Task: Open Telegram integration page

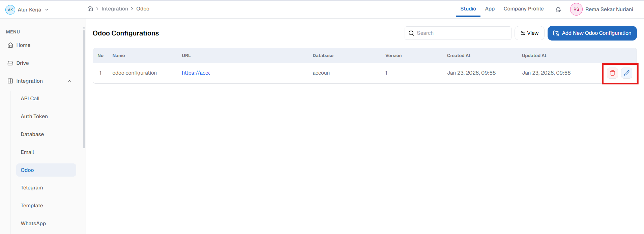Action: 32,188
